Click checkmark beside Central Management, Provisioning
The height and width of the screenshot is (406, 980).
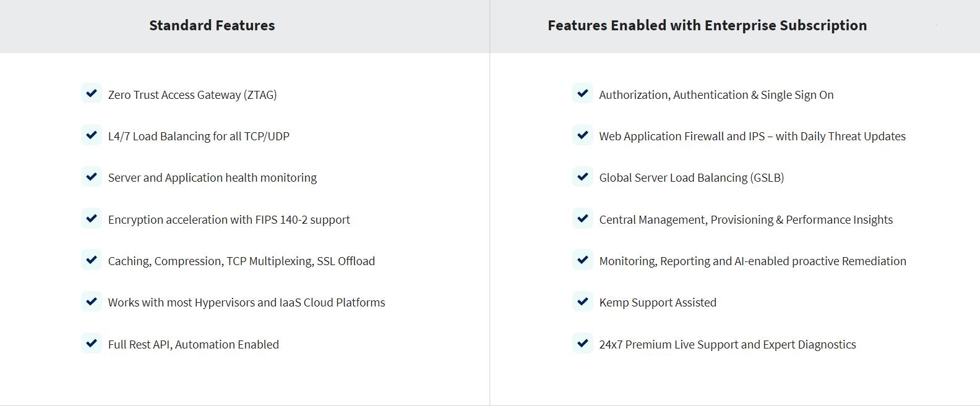(x=582, y=219)
